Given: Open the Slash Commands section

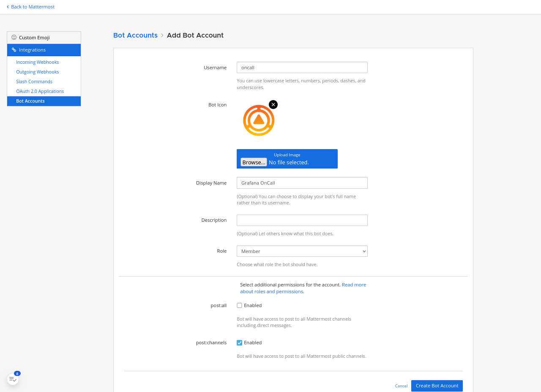Looking at the screenshot, I should [34, 81].
